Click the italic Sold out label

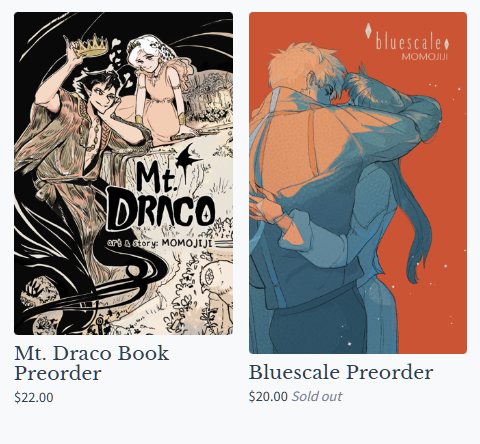317,396
